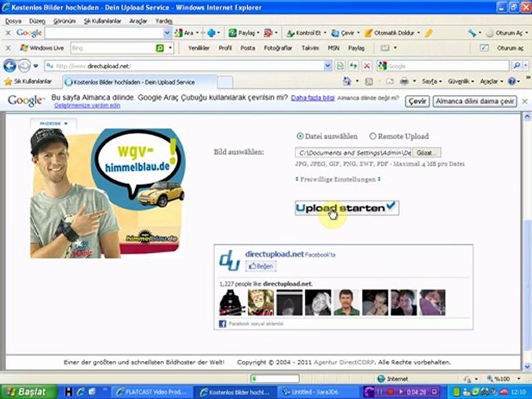The width and height of the screenshot is (532, 399).
Task: Click the Posta link in Windows Live toolbar
Action: 247,48
